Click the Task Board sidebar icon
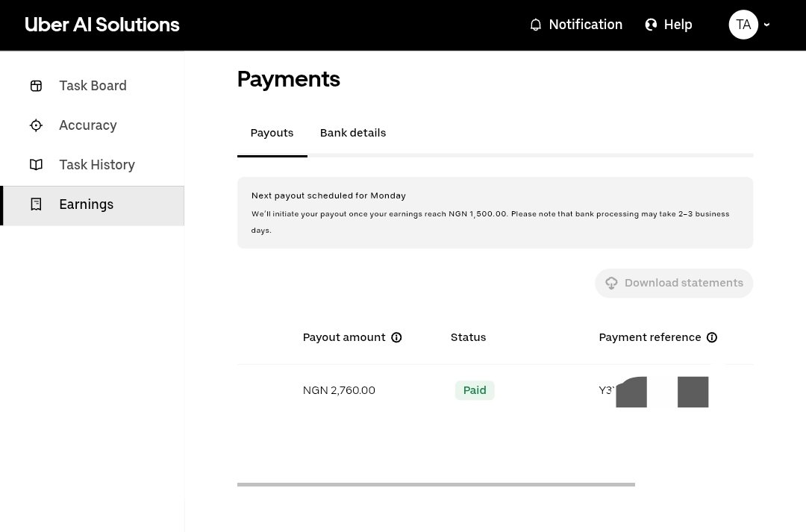The width and height of the screenshot is (806, 532). [x=36, y=86]
